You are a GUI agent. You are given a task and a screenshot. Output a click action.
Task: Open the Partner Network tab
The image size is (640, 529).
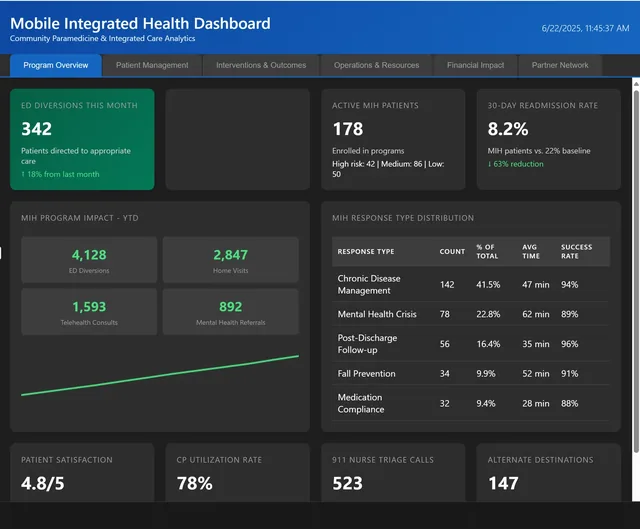(560, 65)
